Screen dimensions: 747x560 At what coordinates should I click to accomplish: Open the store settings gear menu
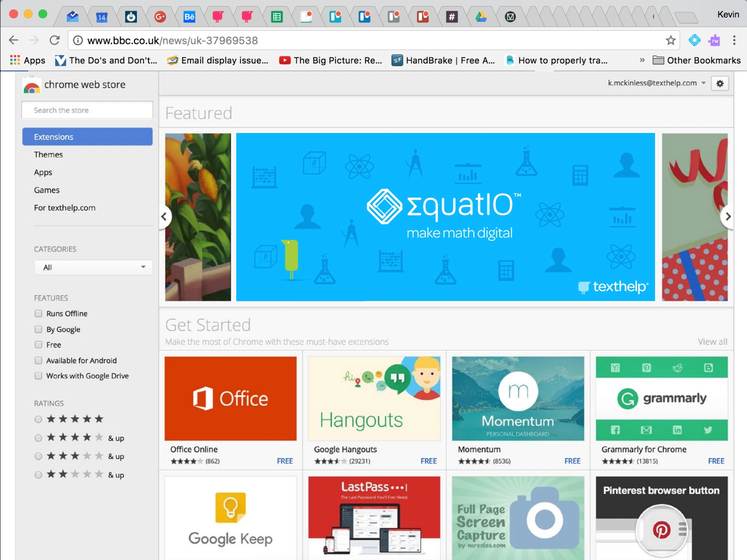[x=720, y=84]
